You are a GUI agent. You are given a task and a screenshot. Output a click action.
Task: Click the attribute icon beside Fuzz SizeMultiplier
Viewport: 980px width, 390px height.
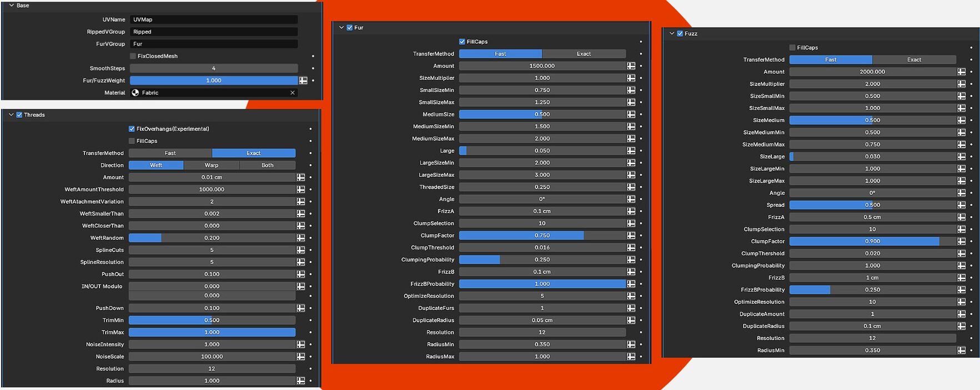pos(961,84)
